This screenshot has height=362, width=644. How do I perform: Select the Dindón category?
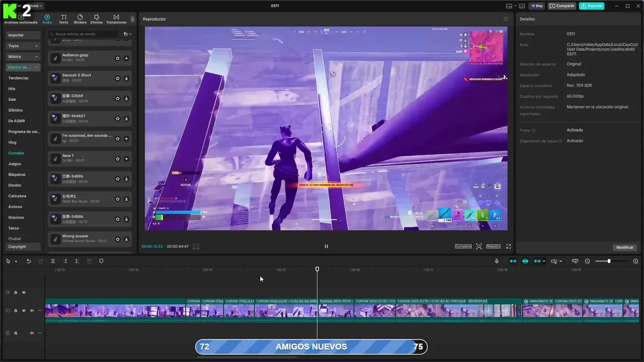15,185
